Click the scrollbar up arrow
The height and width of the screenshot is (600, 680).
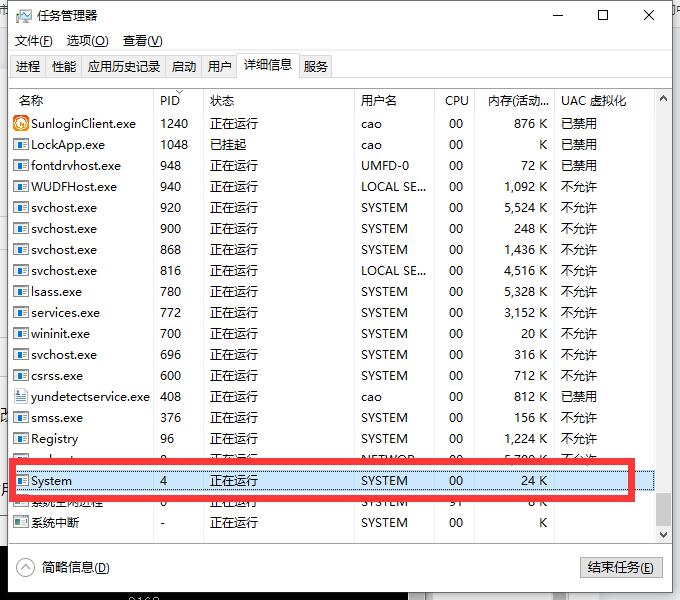[x=663, y=98]
